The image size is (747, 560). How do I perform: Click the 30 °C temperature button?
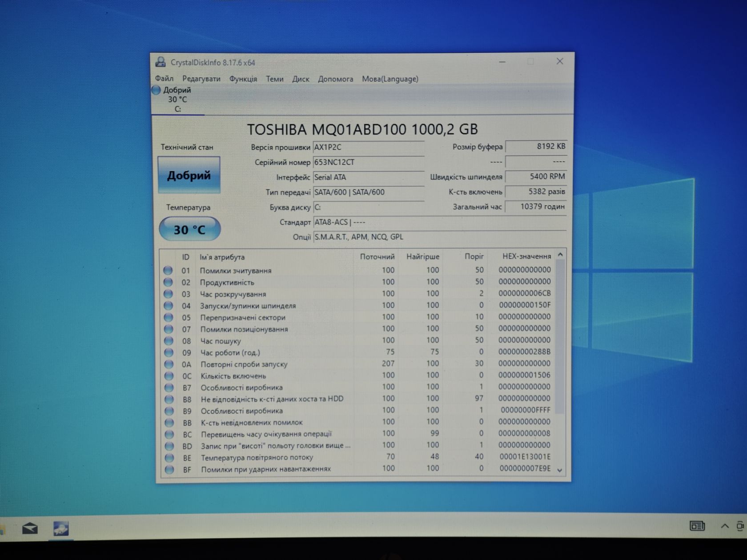[x=190, y=229]
